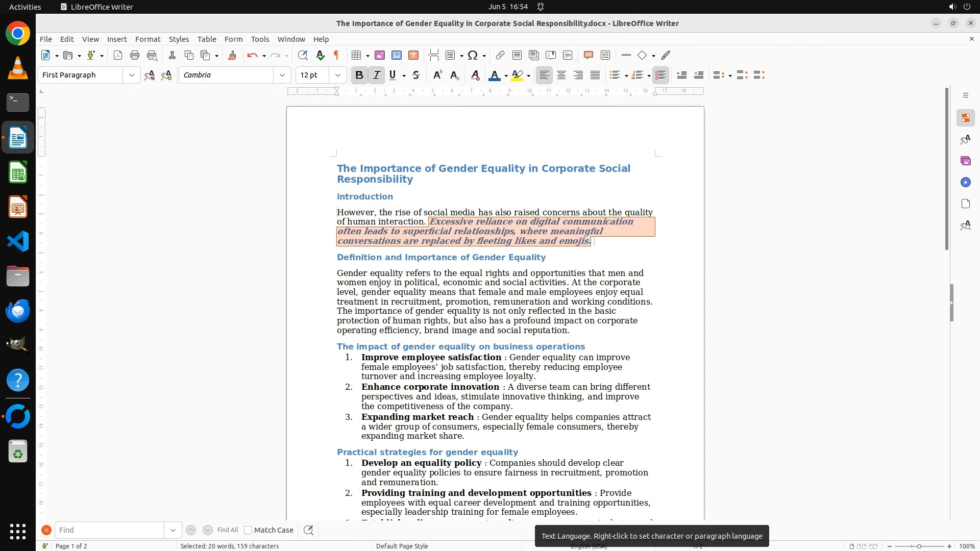Toggle Italic formatting button

point(376,75)
